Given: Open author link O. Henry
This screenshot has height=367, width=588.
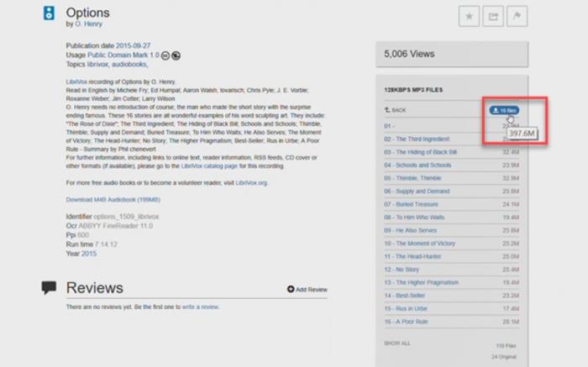Looking at the screenshot, I should (x=88, y=24).
